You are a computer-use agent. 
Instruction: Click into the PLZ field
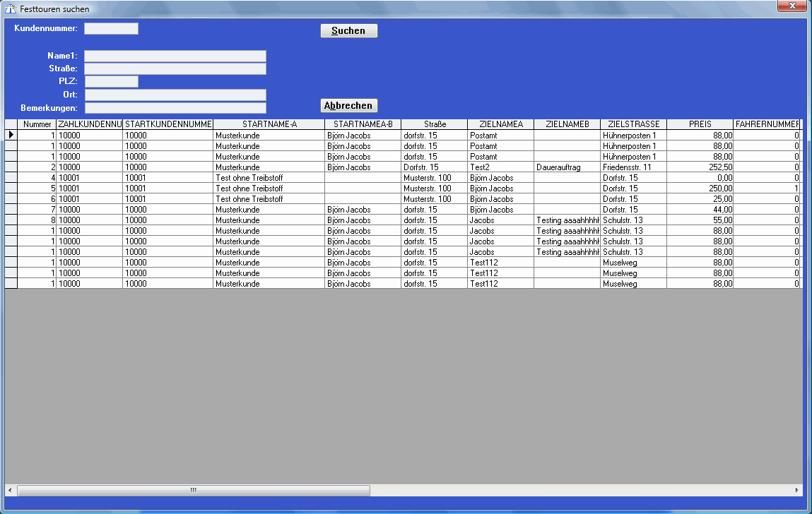coord(111,81)
